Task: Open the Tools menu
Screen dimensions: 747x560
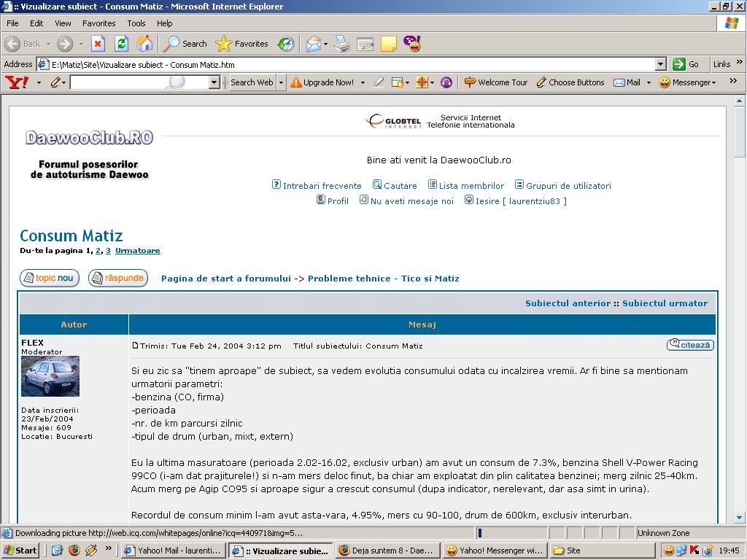Action: click(136, 23)
